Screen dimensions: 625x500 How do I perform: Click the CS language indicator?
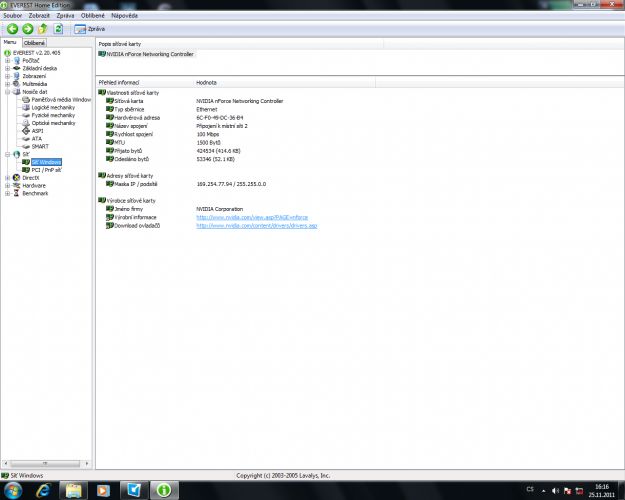[530, 489]
